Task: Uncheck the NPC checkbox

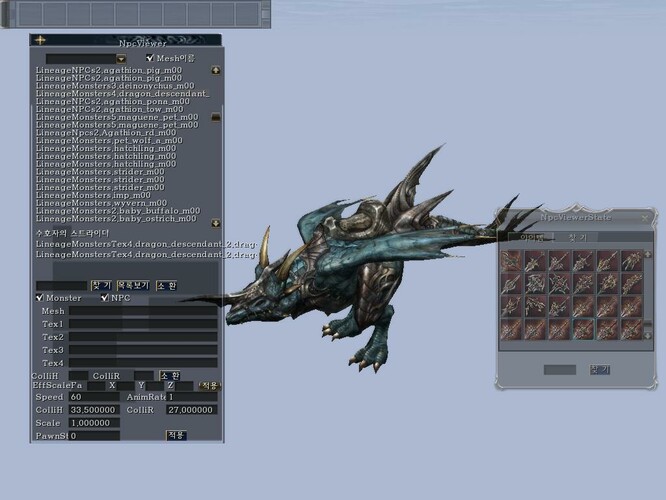Action: pyautogui.click(x=105, y=298)
